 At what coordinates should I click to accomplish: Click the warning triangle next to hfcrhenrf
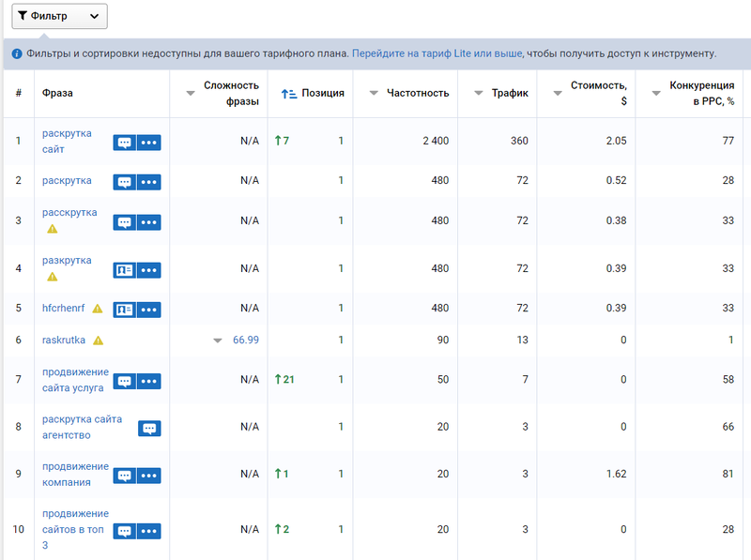tap(98, 309)
